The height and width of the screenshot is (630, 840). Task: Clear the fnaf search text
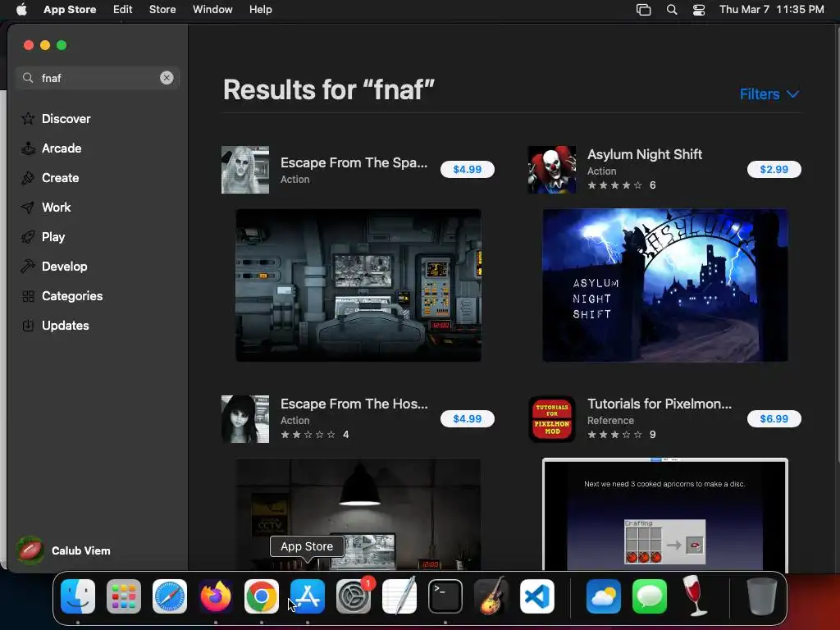click(167, 78)
